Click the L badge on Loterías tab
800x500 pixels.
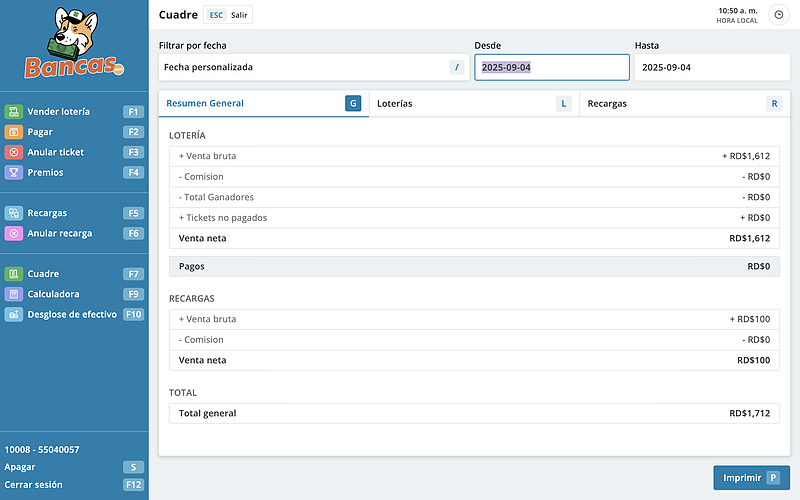[x=564, y=104]
